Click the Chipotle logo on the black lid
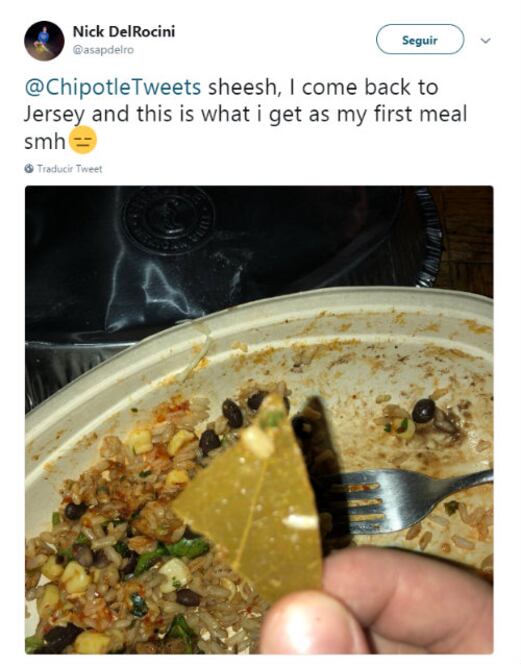 click(169, 220)
